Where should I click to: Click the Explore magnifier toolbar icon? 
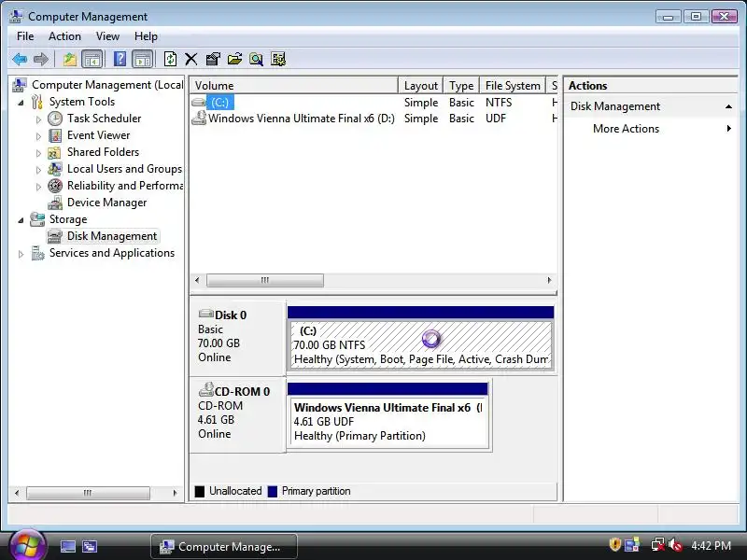click(256, 59)
